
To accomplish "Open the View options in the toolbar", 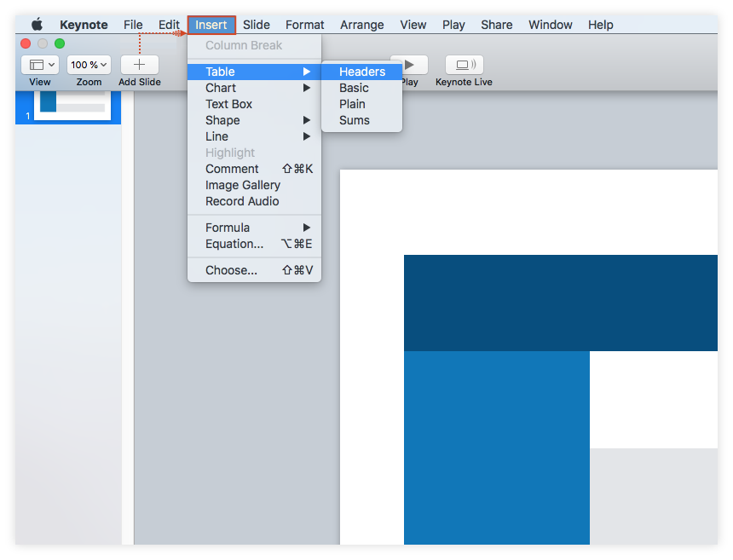I will click(39, 65).
